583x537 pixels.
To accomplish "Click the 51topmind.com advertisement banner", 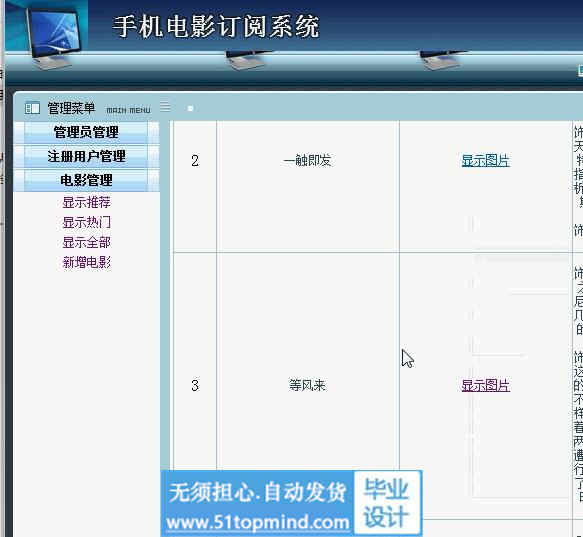I will pyautogui.click(x=257, y=504).
